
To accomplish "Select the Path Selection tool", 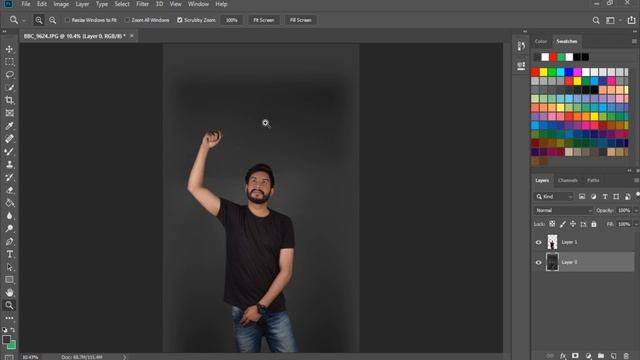I will coord(9,267).
